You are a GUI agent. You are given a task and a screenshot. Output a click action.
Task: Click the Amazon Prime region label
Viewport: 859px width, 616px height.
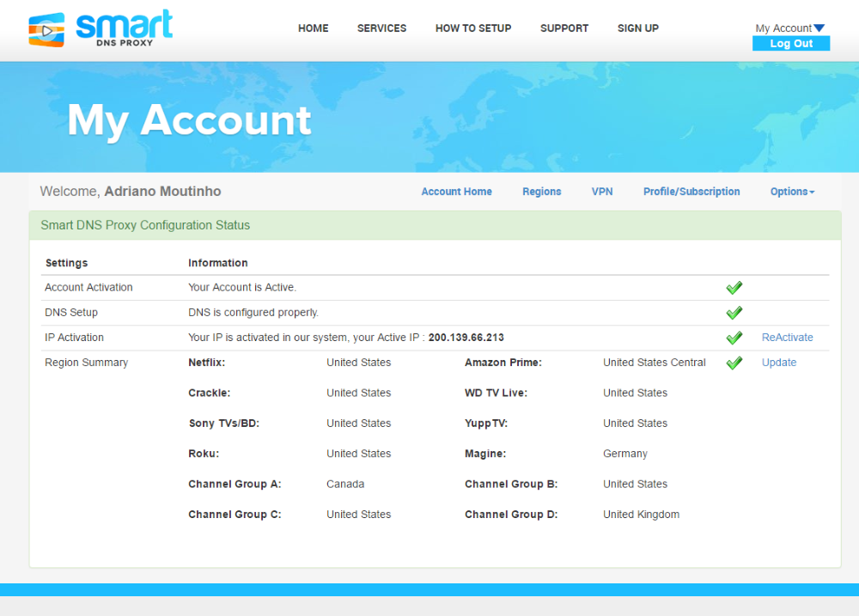coord(503,363)
